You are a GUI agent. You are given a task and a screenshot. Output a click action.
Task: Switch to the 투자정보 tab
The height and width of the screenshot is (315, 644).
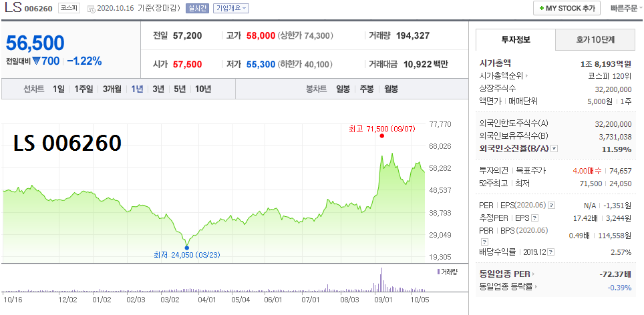516,40
